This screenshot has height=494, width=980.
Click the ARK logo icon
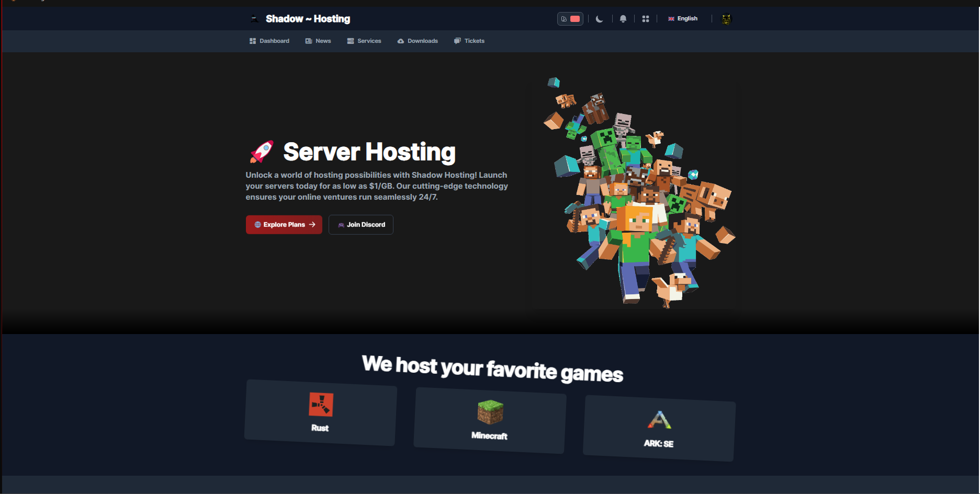tap(659, 420)
